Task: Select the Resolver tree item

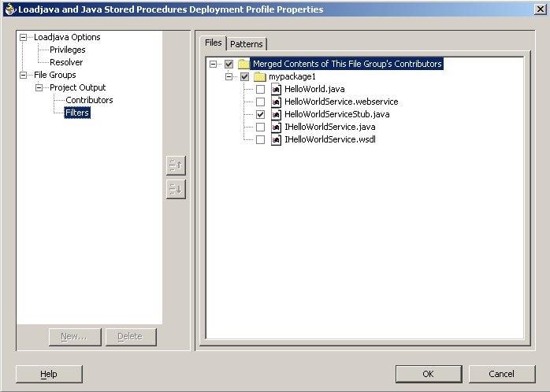Action: pos(66,62)
